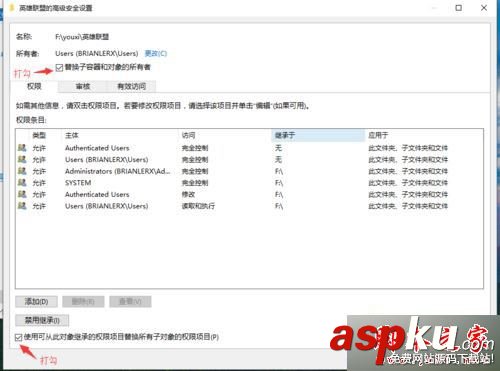Viewport: 500px width, 371px height.
Task: Click the 删除(R) button
Action: [x=83, y=302]
